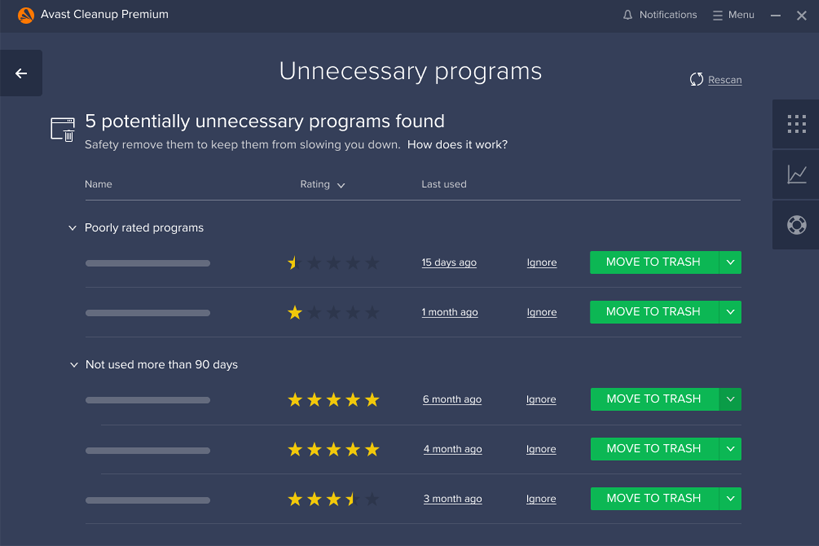Image resolution: width=819 pixels, height=546 pixels.
Task: Collapse Not used more than 90 days group
Action: [74, 365]
